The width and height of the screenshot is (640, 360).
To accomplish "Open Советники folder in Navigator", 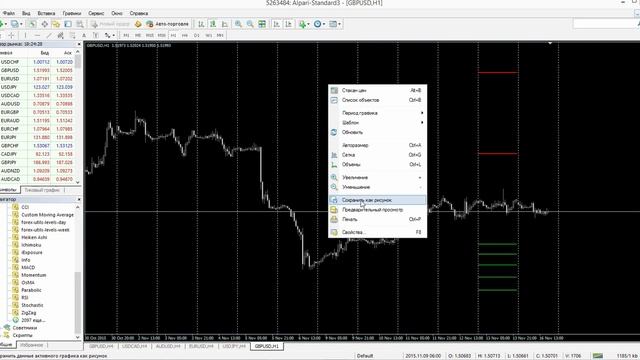I will click(24, 328).
